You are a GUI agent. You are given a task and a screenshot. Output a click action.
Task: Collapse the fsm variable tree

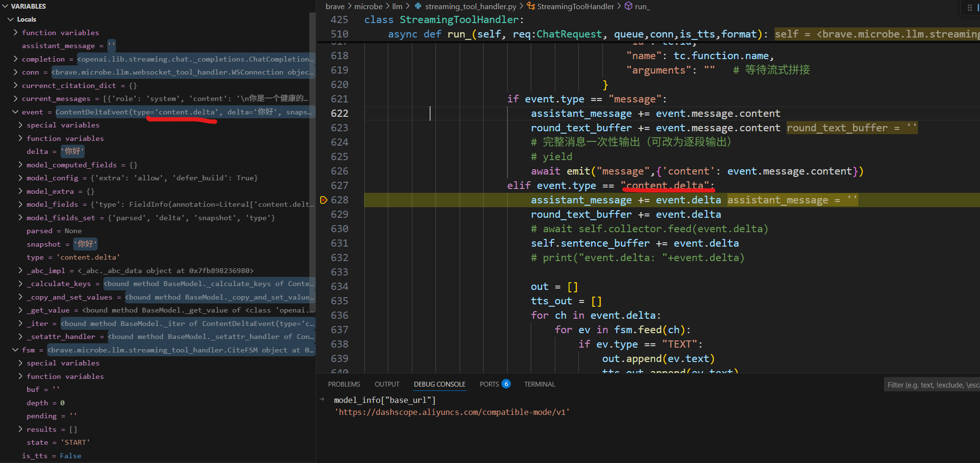(x=15, y=350)
